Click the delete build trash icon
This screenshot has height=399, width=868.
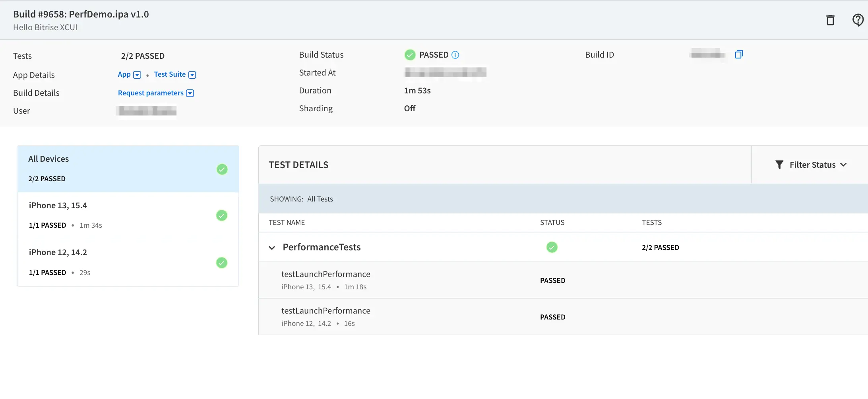click(830, 20)
